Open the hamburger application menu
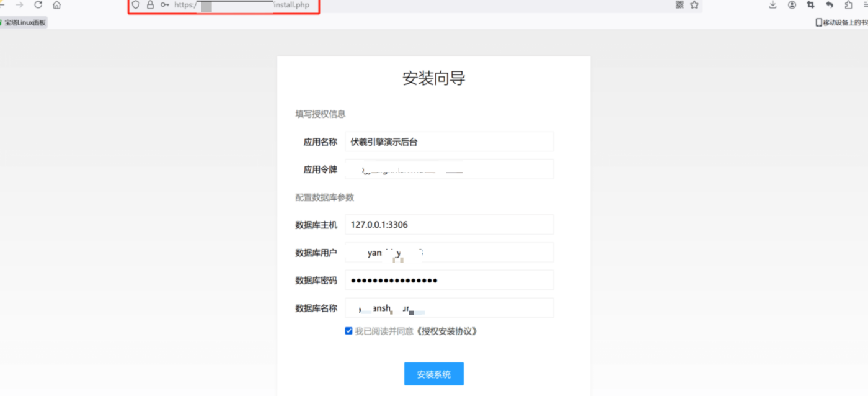The height and width of the screenshot is (396, 868). click(x=866, y=5)
